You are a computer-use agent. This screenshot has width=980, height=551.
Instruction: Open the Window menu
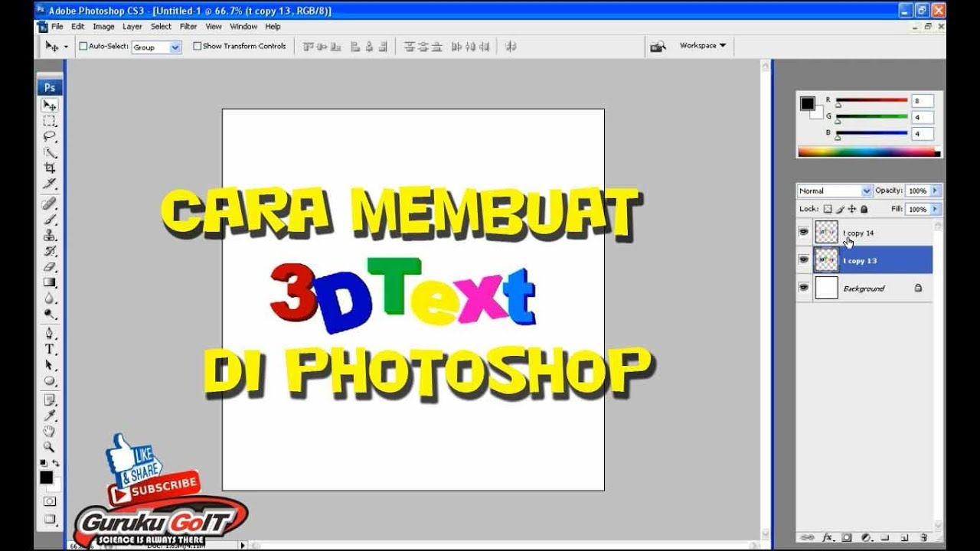pos(243,27)
